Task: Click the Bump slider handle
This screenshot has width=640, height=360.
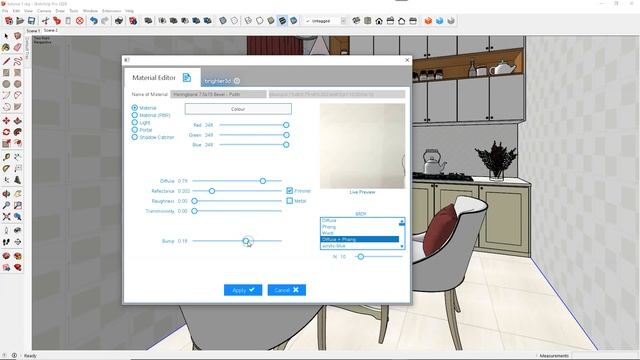Action: [246, 241]
